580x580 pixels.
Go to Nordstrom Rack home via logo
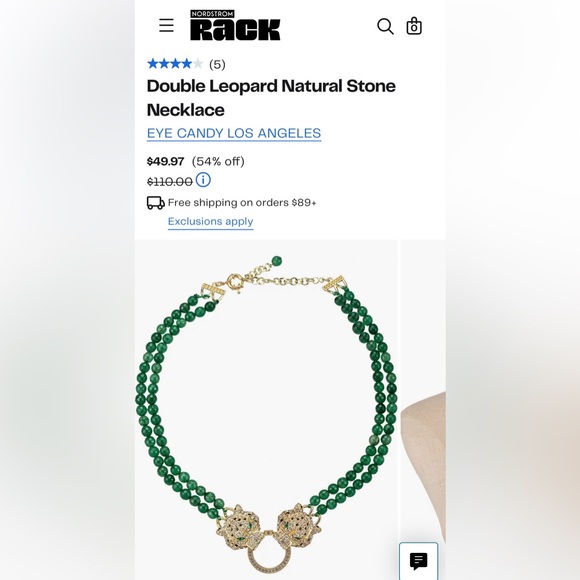coord(235,25)
